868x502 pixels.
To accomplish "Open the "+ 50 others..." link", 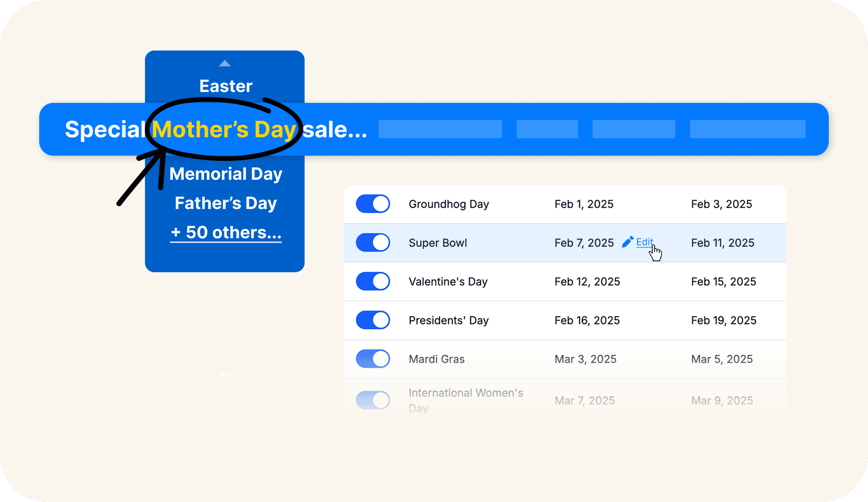I will (x=226, y=233).
